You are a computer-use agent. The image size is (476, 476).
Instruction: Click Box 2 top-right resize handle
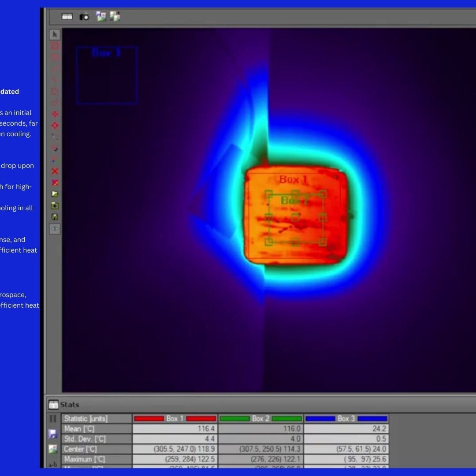(323, 193)
